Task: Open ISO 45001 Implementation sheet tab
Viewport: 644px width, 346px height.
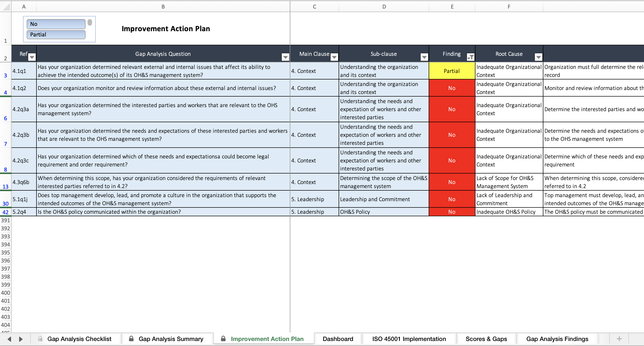Action: click(409, 339)
